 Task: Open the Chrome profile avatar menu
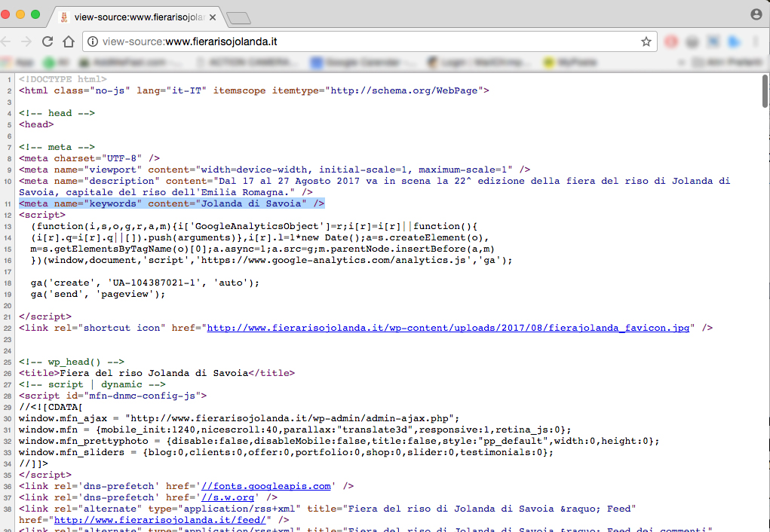tap(756, 14)
